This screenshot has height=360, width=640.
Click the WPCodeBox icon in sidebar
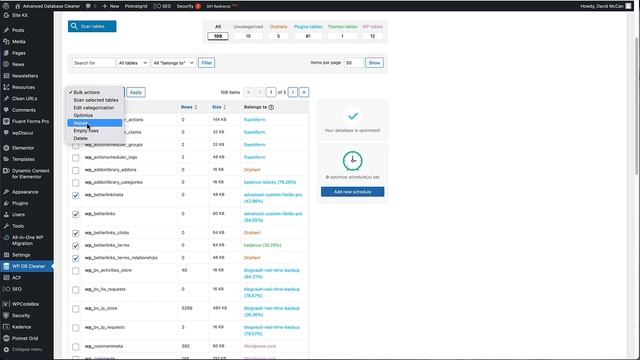[6, 304]
